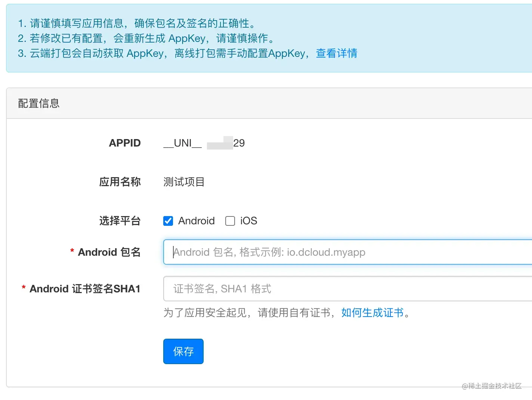Select the app name 测试项目
Image resolution: width=532 pixels, height=400 pixels.
[183, 182]
